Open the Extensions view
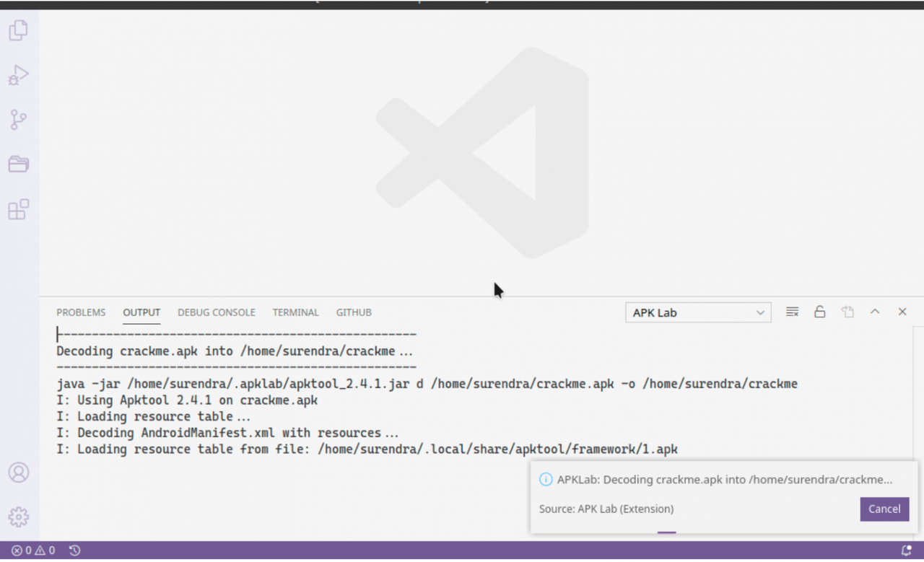The width and height of the screenshot is (924, 562). point(19,209)
